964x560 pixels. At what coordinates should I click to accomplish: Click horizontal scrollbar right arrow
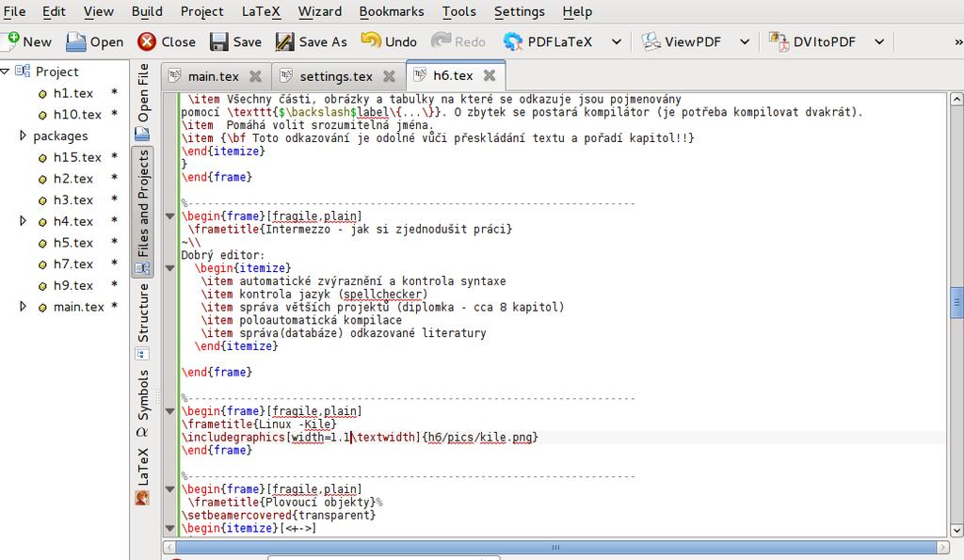[942, 547]
